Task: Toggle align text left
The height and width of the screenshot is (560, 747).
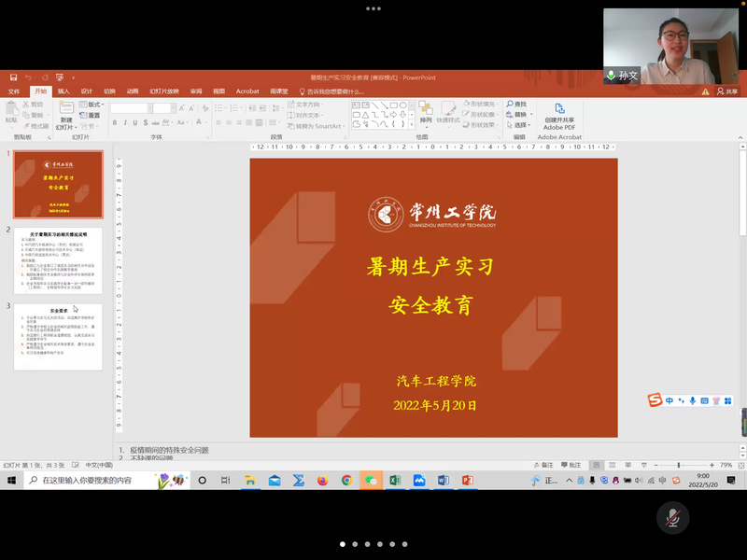Action: [218, 123]
